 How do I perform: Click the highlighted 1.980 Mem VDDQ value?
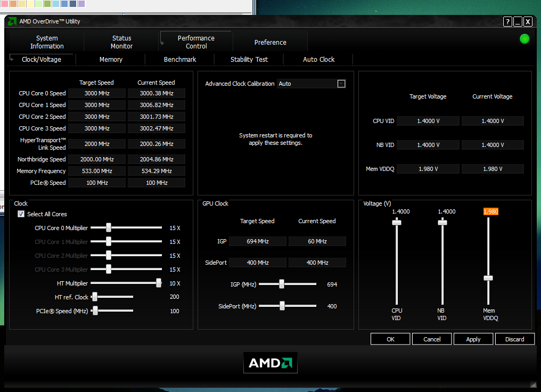coord(490,211)
